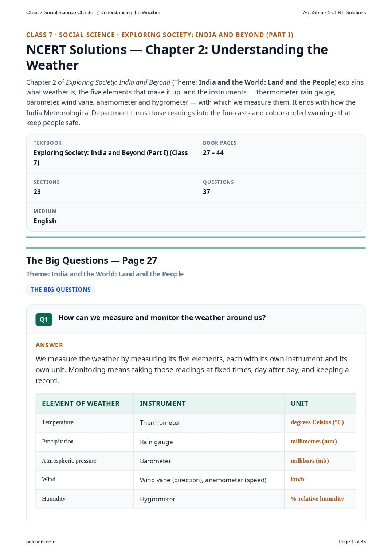This screenshot has width=392, height=555.
Task: Click the Page 1 of 36 footer indicator
Action: click(352, 542)
